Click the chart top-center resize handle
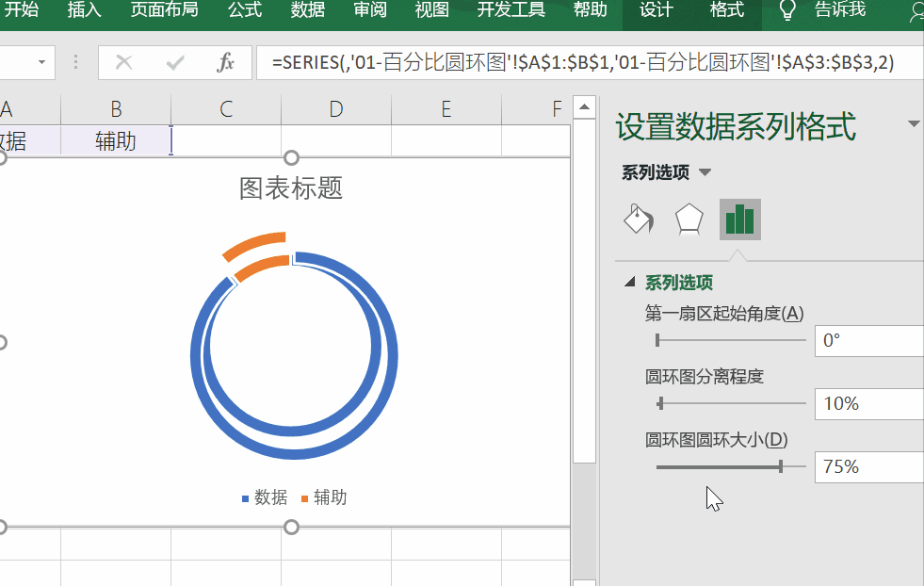Viewport: 924px width, 586px height. click(x=291, y=158)
